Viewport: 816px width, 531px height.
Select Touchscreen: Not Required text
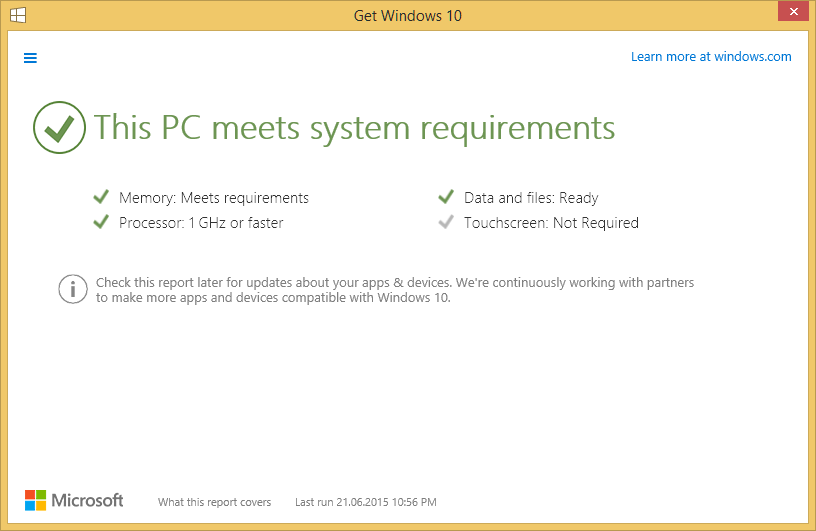click(x=552, y=223)
